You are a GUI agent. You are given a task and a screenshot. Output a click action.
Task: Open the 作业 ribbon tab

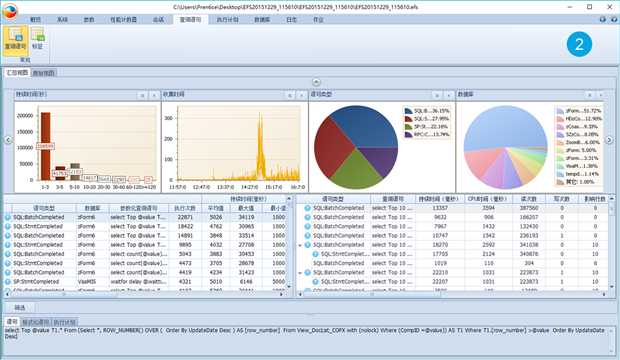click(318, 19)
